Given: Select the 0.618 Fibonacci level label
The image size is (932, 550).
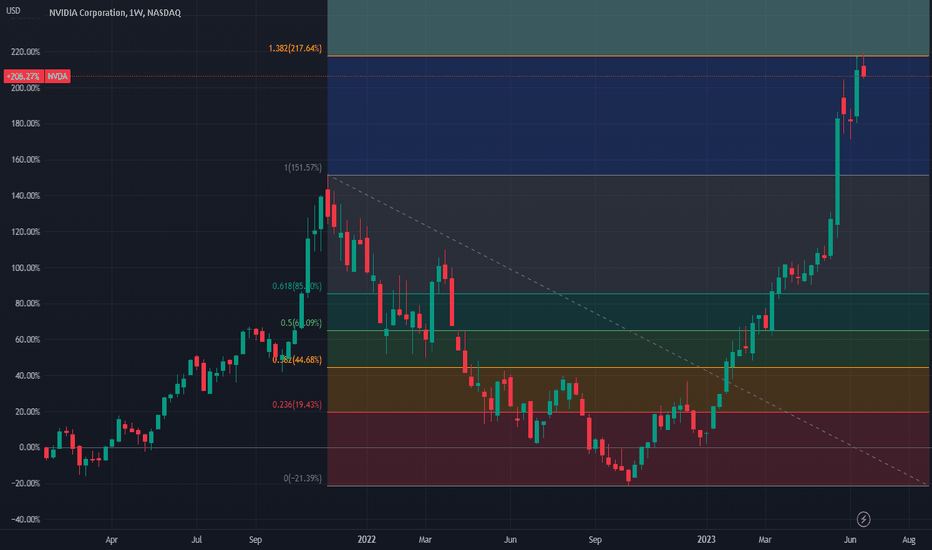Looking at the screenshot, I should click(297, 286).
